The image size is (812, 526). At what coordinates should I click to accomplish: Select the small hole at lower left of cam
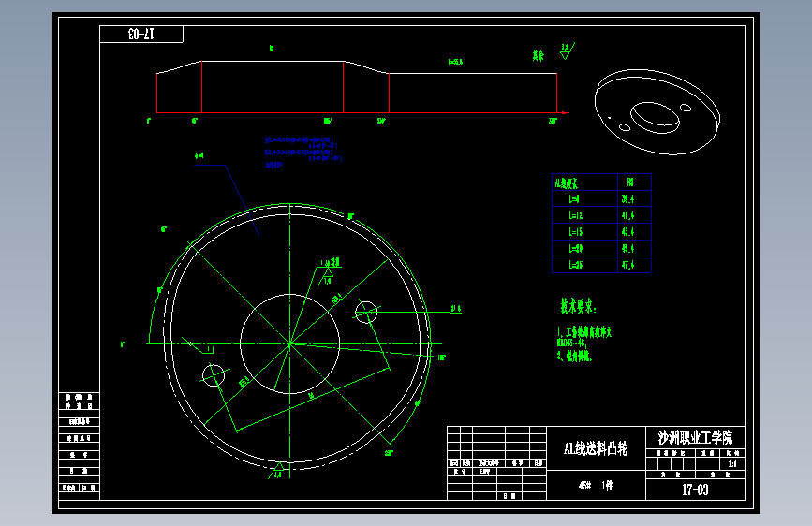(x=214, y=375)
